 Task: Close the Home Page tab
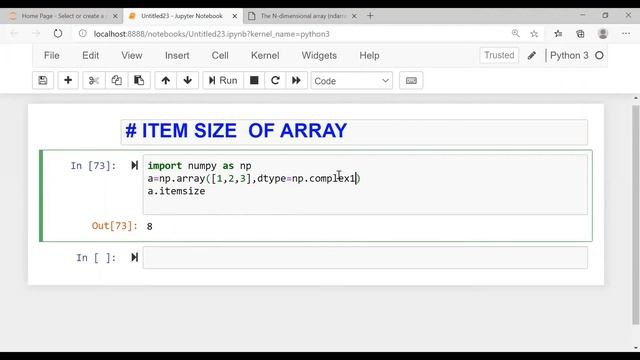[x=115, y=16]
